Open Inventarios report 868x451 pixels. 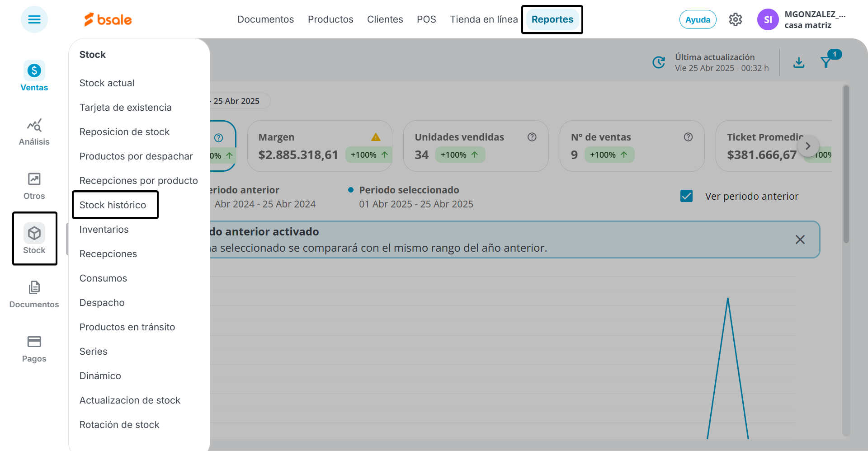tap(104, 230)
